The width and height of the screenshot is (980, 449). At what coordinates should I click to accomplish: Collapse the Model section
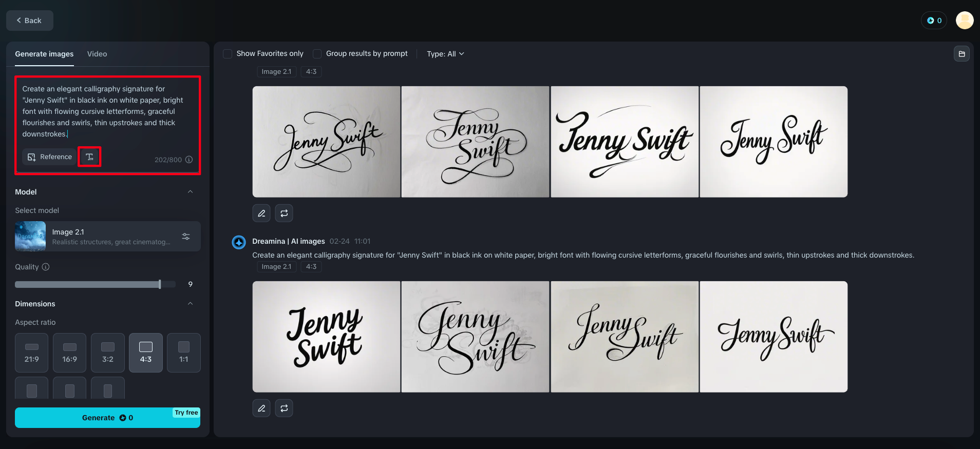click(190, 192)
